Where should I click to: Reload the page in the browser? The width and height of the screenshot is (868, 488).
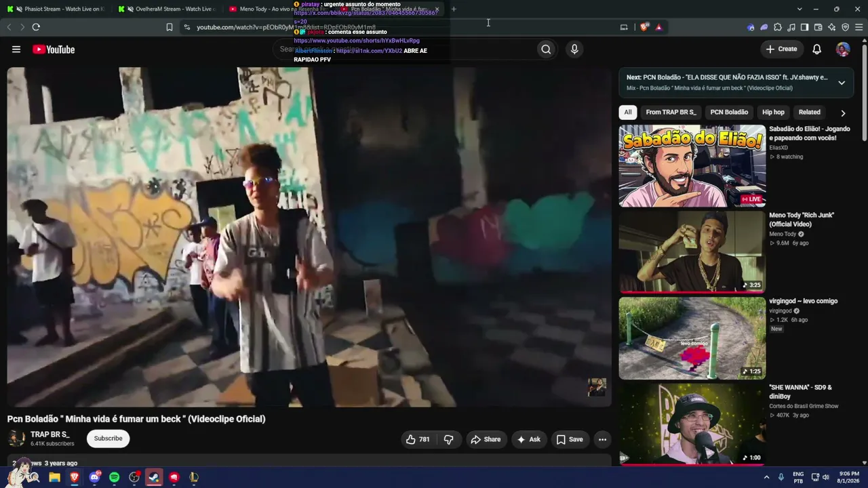pos(36,27)
